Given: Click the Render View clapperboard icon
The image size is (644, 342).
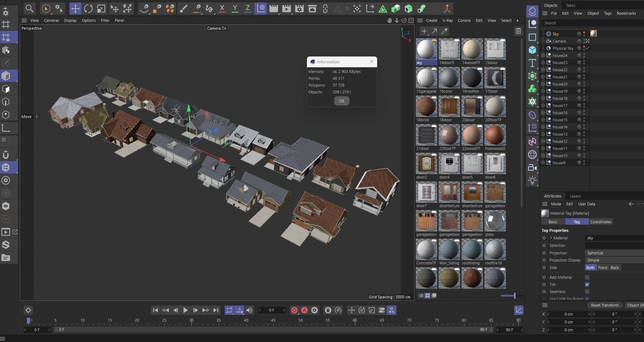Looking at the screenshot, I should (x=274, y=8).
